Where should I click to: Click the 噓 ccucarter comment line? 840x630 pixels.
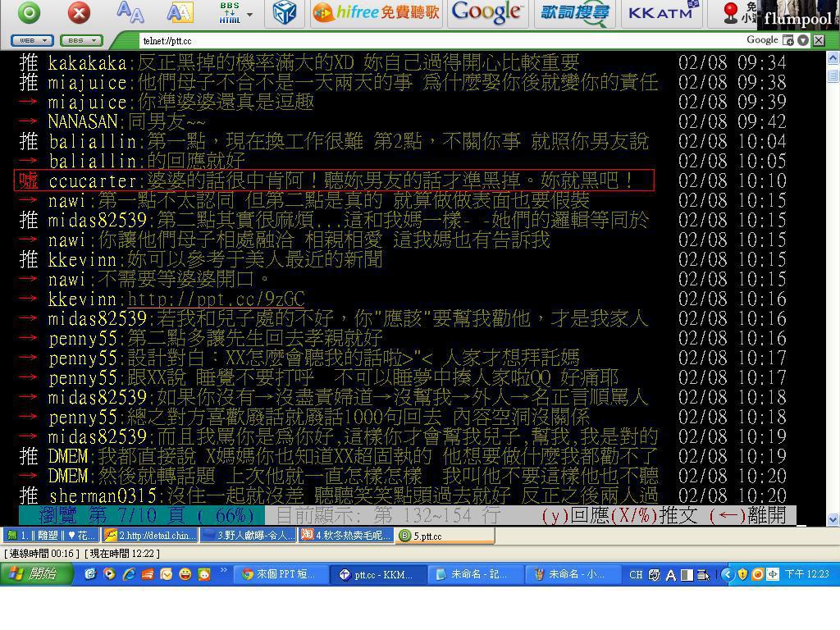coord(334,180)
